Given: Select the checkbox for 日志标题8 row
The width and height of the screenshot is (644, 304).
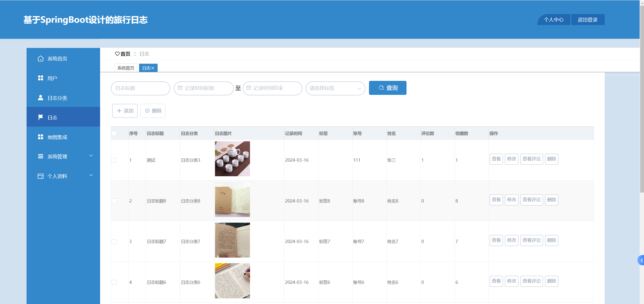Looking at the screenshot, I should (114, 201).
